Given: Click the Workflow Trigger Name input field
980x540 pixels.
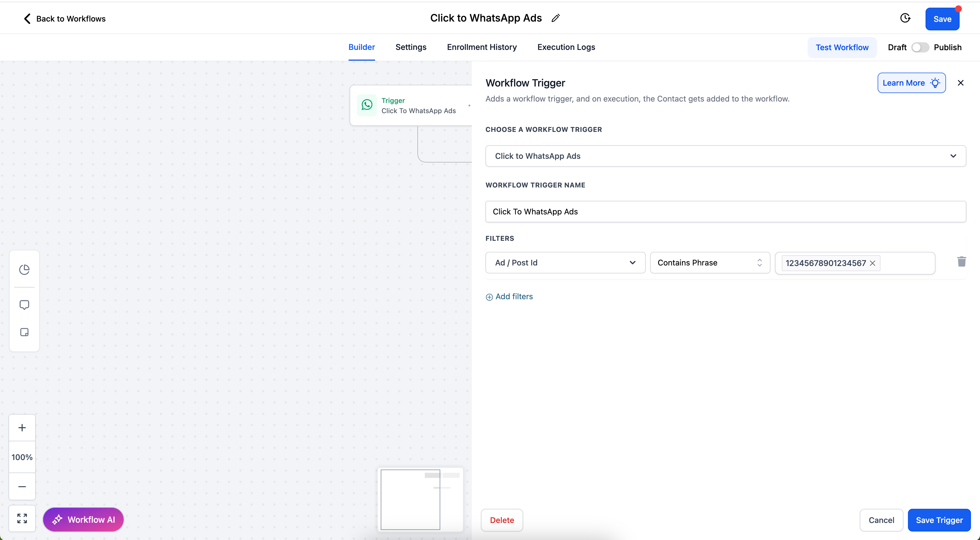Looking at the screenshot, I should 725,212.
